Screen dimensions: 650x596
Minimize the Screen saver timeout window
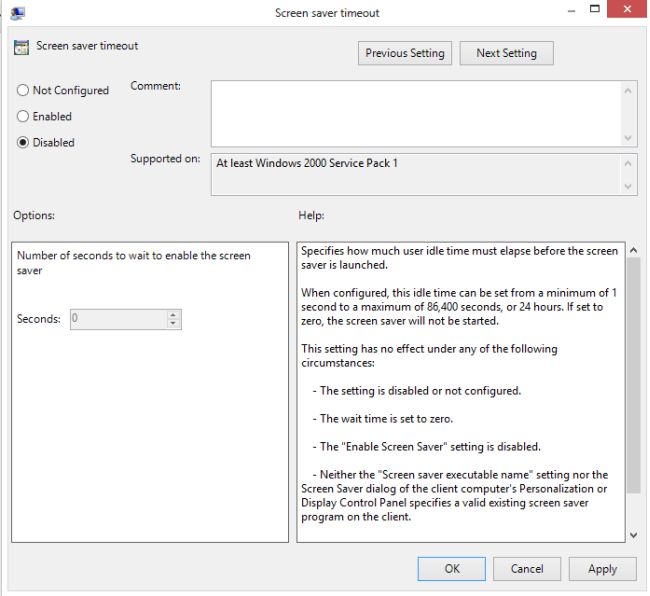click(x=572, y=11)
